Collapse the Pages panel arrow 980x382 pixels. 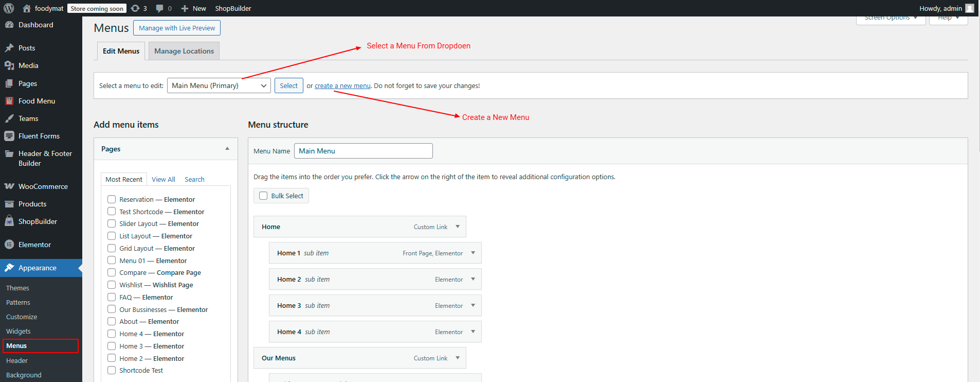point(227,149)
